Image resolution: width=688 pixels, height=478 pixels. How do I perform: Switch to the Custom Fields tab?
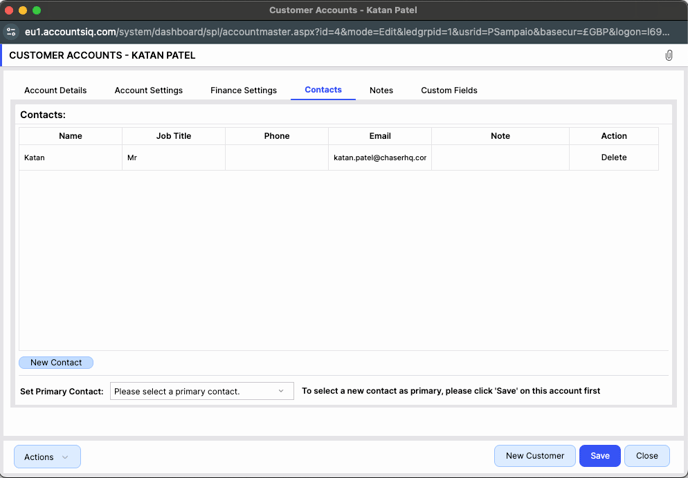(449, 90)
